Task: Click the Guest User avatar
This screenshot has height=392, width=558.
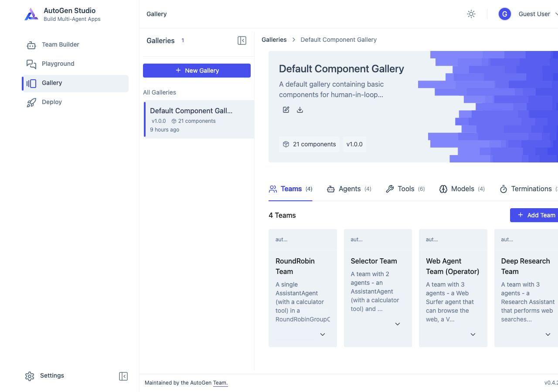Action: 505,14
